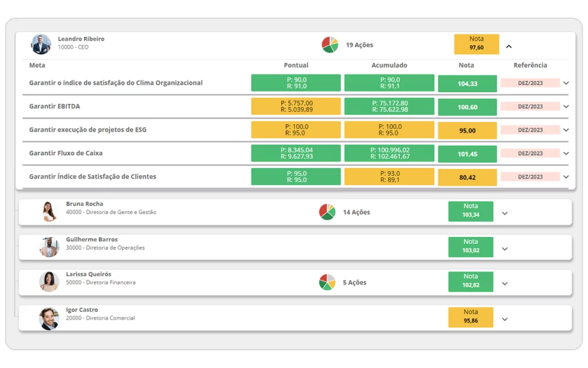The image size is (588, 368).
Task: Click Guilherme Barros' profile photo
Action: tap(49, 247)
